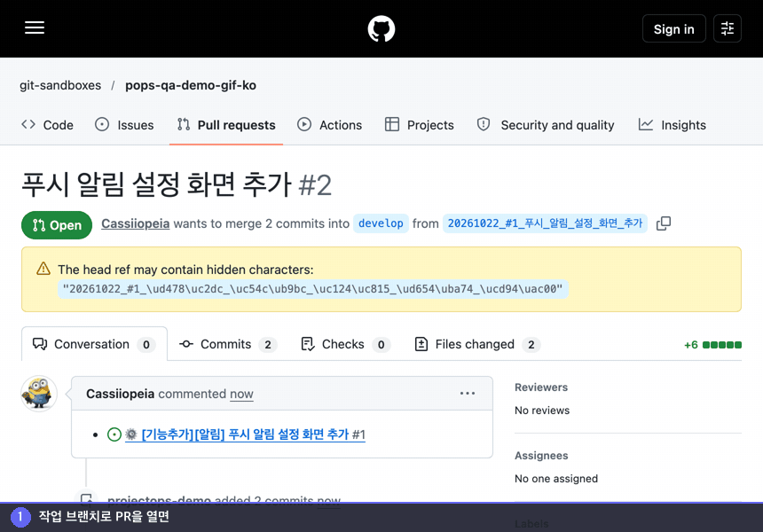Open Cassiiopeia's minion avatar
Viewport: 763px width, 532px height.
click(39, 394)
